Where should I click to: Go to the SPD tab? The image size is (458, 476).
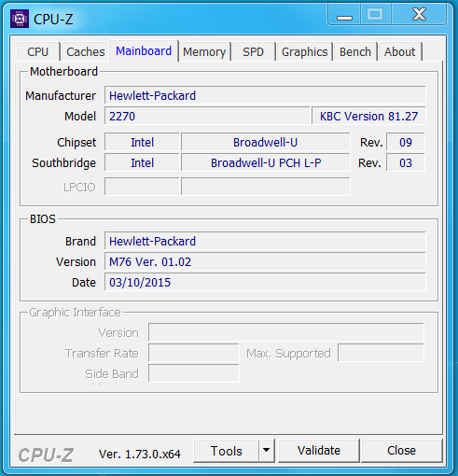[x=253, y=51]
